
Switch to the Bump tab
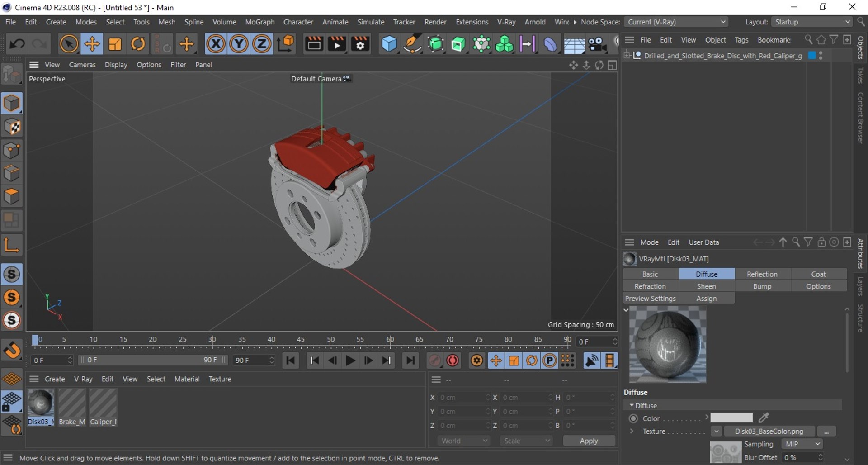762,286
